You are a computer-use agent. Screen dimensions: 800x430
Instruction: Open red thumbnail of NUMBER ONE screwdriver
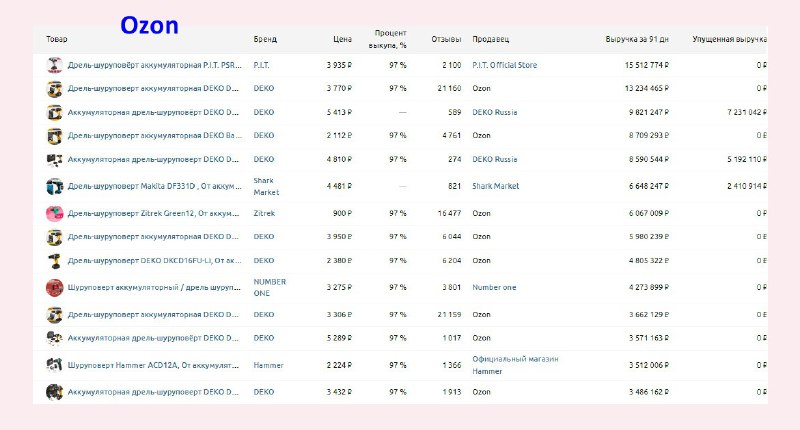tap(55, 288)
